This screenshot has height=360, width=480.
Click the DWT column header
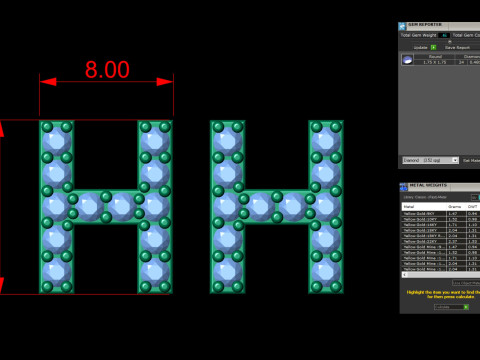(473, 207)
